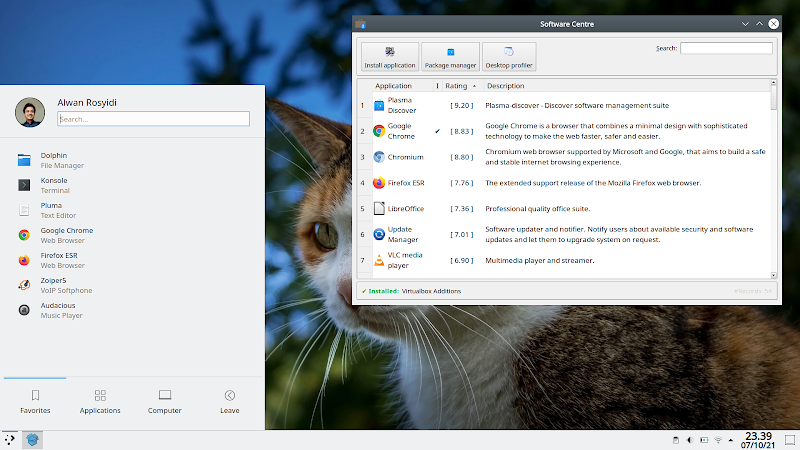This screenshot has height=450, width=800.
Task: Click Google Chrome's installed checkmark
Action: click(x=437, y=131)
